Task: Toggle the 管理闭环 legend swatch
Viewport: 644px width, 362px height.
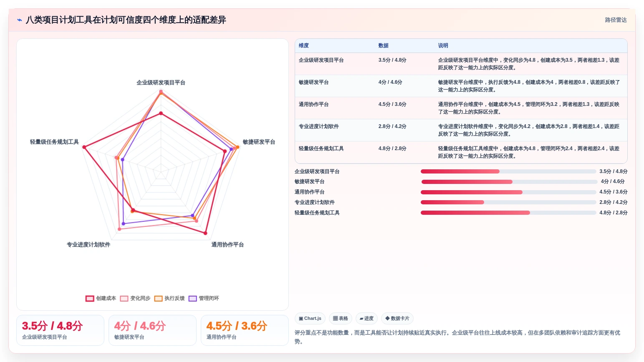Action: pos(192,299)
